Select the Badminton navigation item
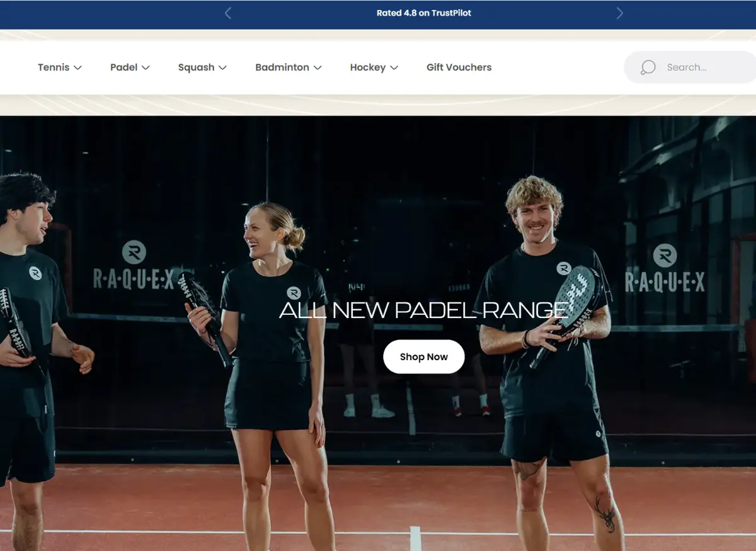The width and height of the screenshot is (756, 551). pos(282,67)
